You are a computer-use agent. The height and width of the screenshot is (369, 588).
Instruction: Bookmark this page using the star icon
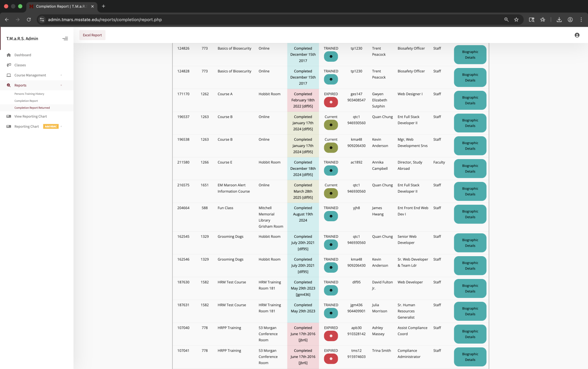(516, 19)
